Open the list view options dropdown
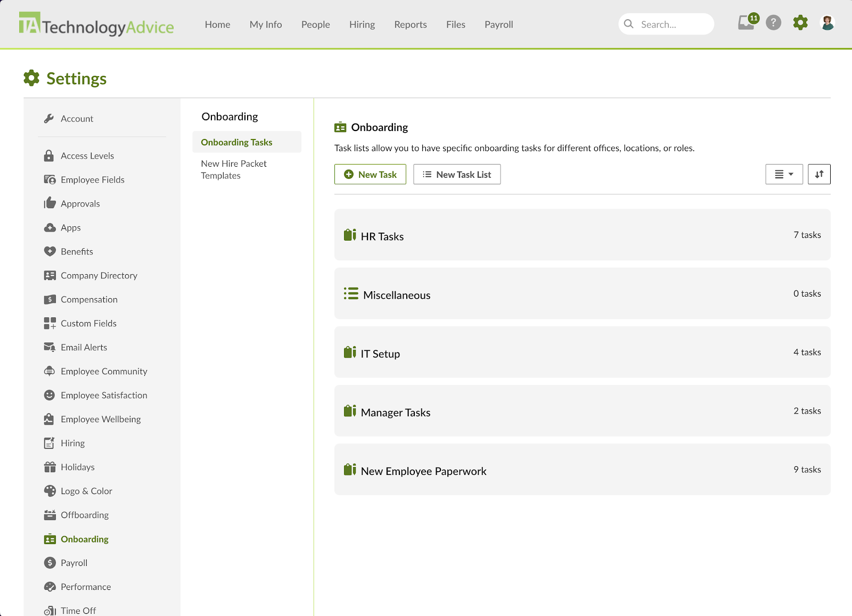Screen dimensions: 852x616 click(784, 174)
